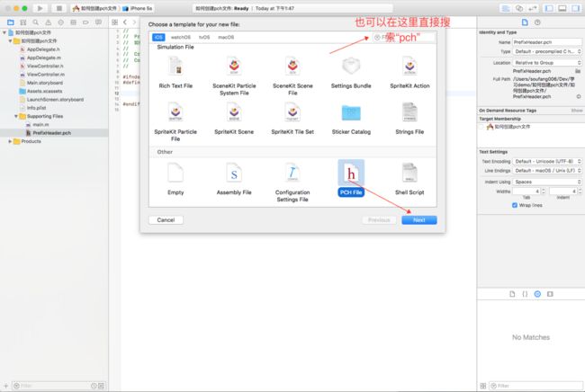Open the file Type dropdown
Screen dimensions: 585x392
(x=547, y=51)
